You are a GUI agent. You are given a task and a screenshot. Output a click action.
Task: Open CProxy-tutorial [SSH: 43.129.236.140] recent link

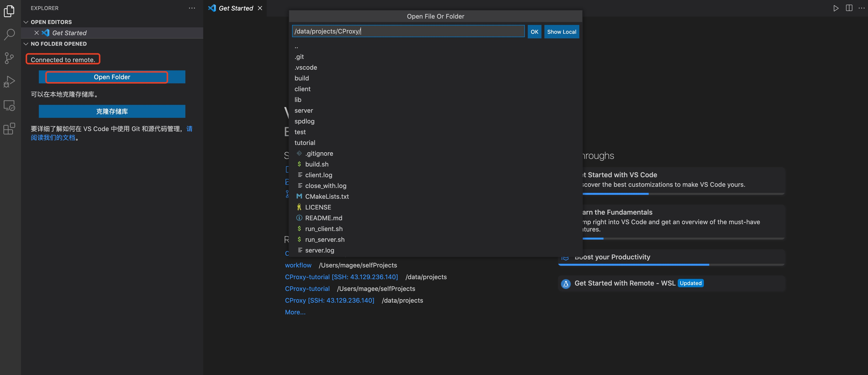(x=341, y=277)
